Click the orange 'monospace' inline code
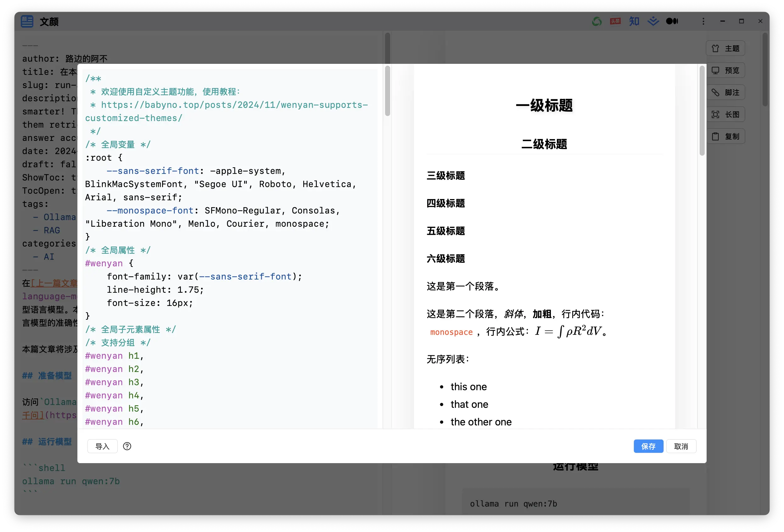The height and width of the screenshot is (532, 784). pos(451,332)
